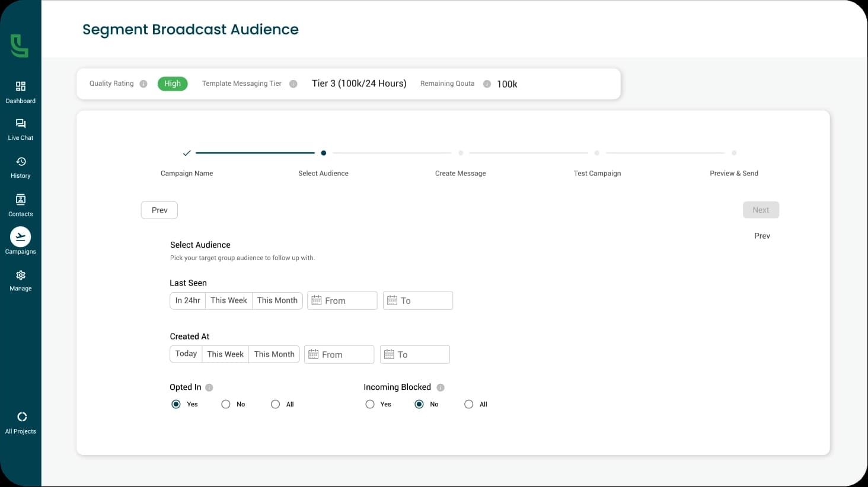Filter Created At by Today
868x487 pixels.
(186, 354)
